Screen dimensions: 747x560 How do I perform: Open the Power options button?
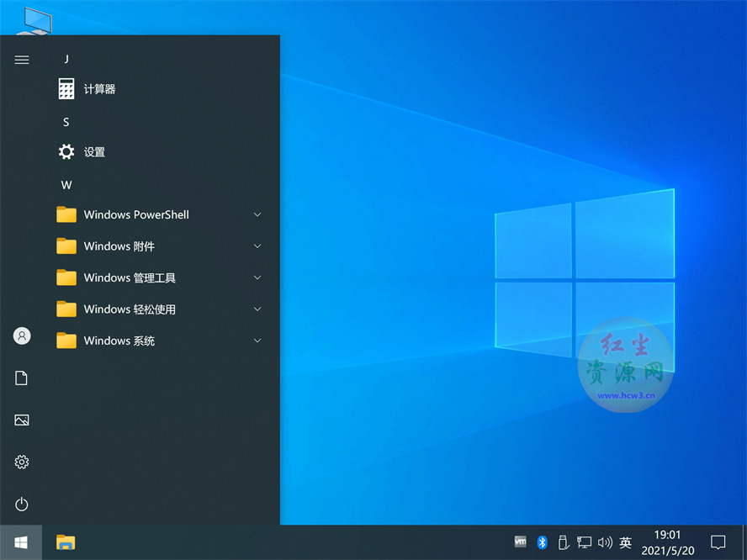22,504
